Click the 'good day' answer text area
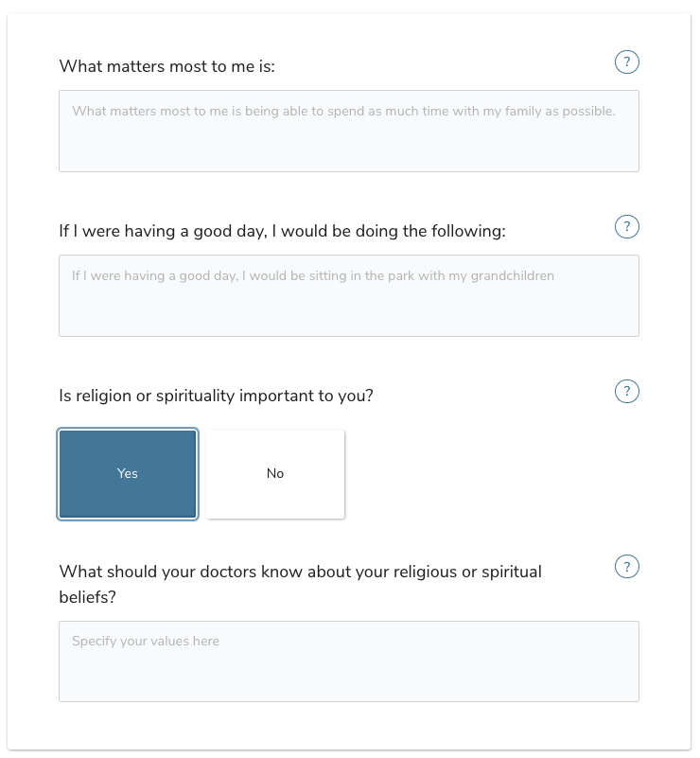This screenshot has height=758, width=700. coord(348,294)
